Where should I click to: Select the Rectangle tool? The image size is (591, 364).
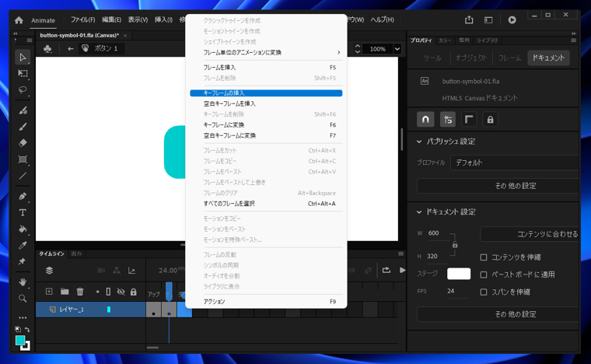(x=23, y=159)
